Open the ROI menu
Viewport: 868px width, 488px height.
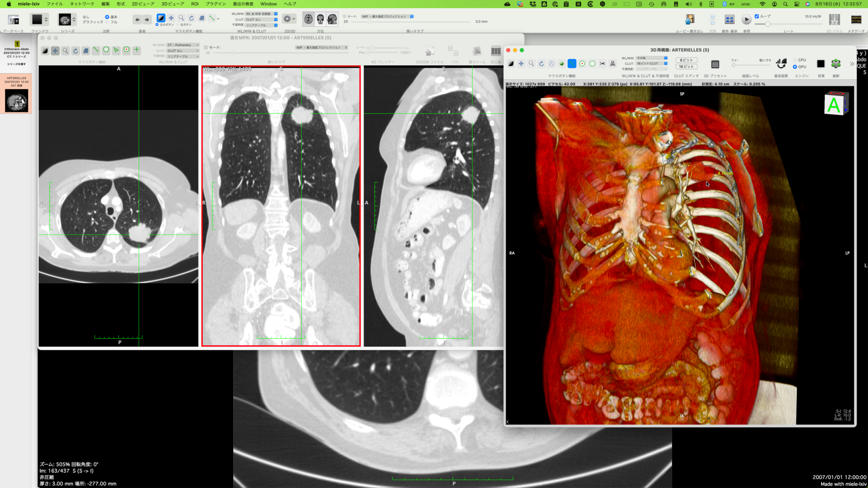pyautogui.click(x=195, y=4)
